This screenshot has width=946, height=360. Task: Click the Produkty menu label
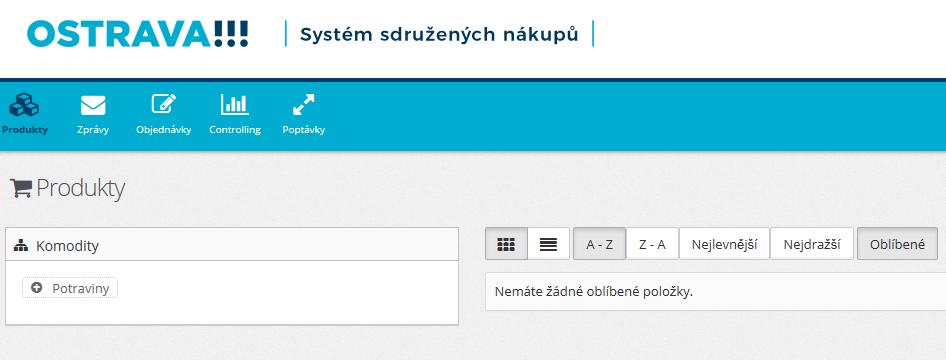click(x=25, y=130)
